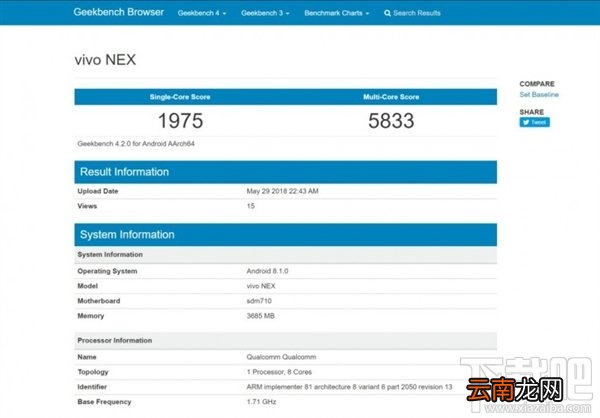Click the Memory label
The image size is (600, 418).
pos(91,316)
